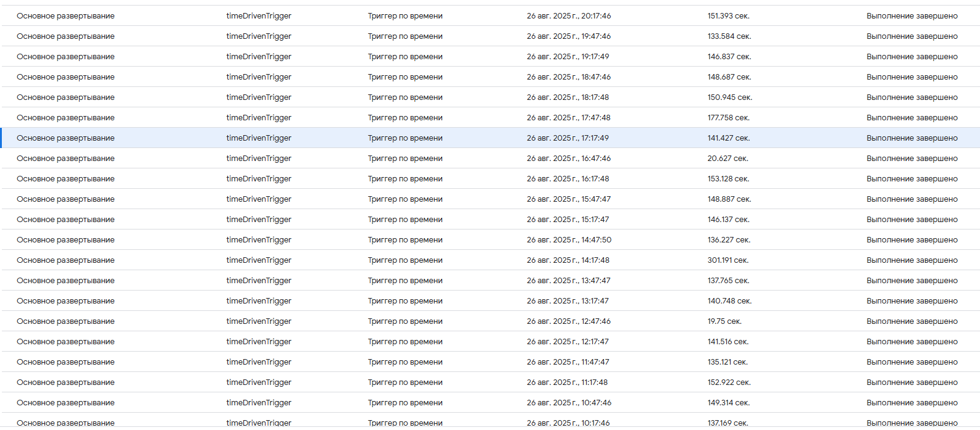Click "Основное развертывание" in the 13:47:47 row

65,281
